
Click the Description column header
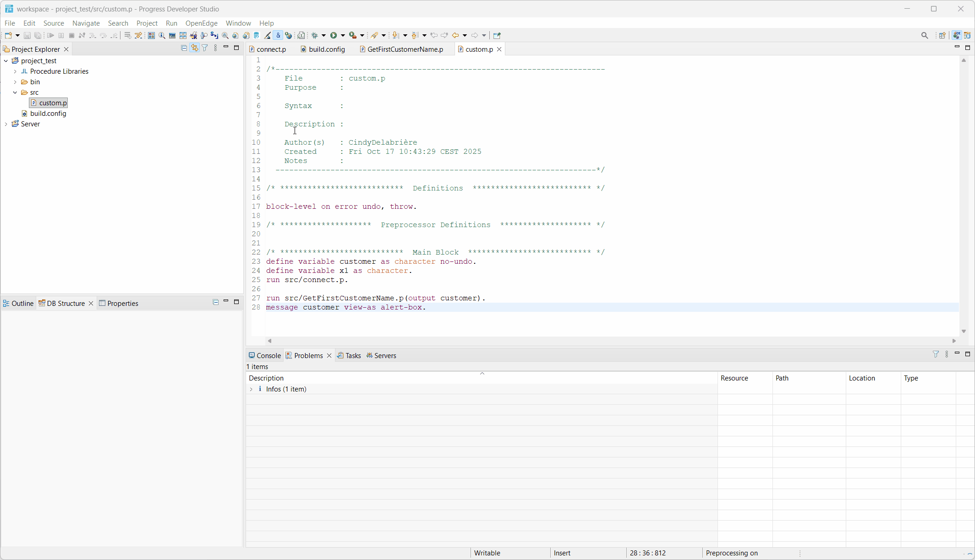[x=266, y=378]
